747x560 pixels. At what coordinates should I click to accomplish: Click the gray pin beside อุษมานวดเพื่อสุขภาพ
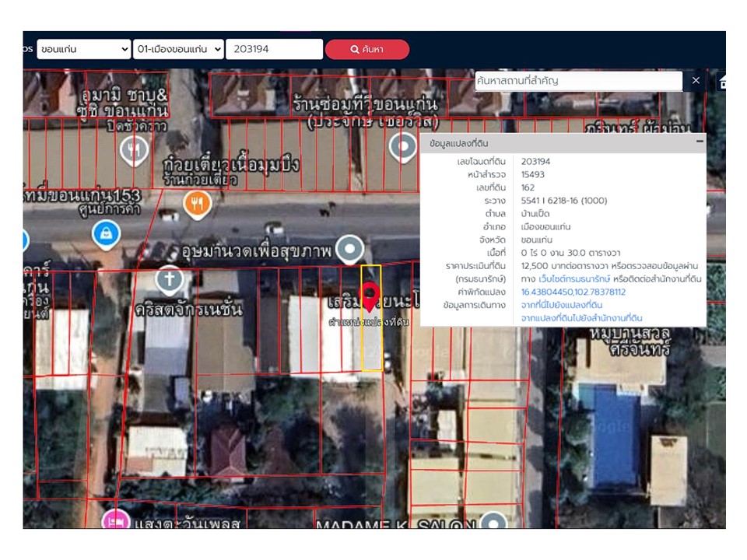pyautogui.click(x=352, y=249)
